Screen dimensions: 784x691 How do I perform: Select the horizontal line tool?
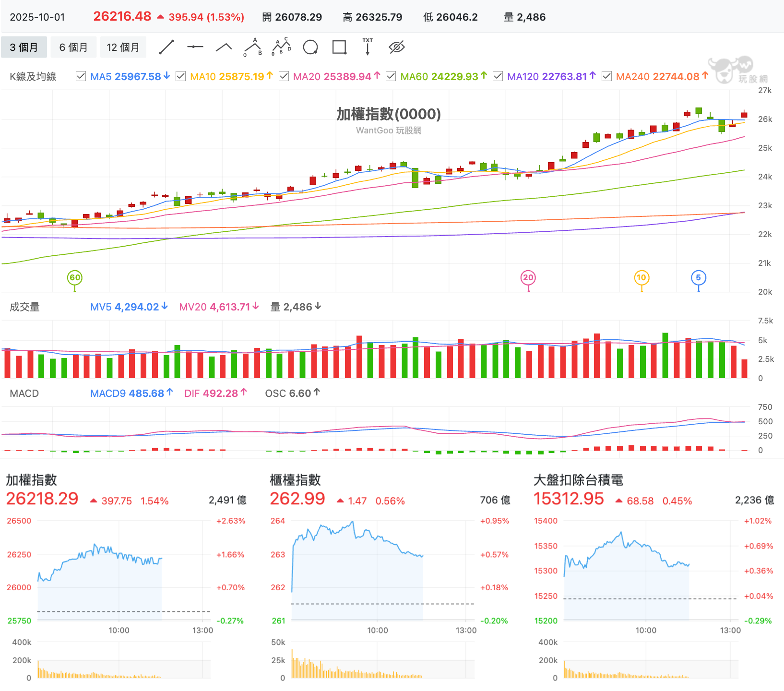(195, 47)
